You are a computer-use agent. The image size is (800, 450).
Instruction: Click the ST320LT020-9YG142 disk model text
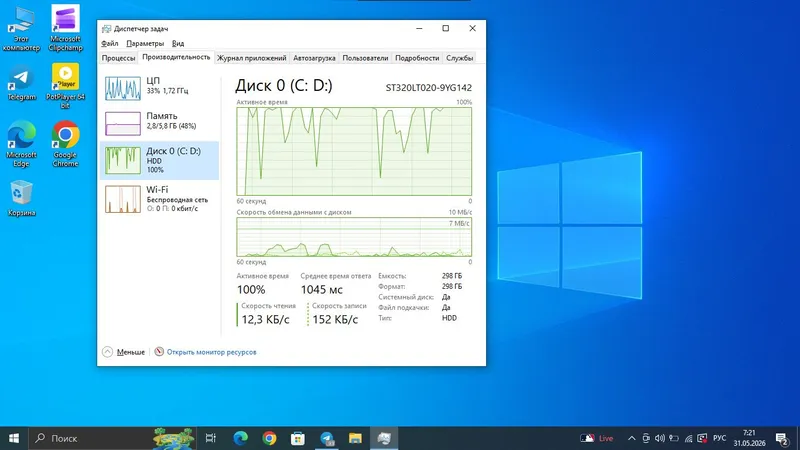(x=429, y=88)
